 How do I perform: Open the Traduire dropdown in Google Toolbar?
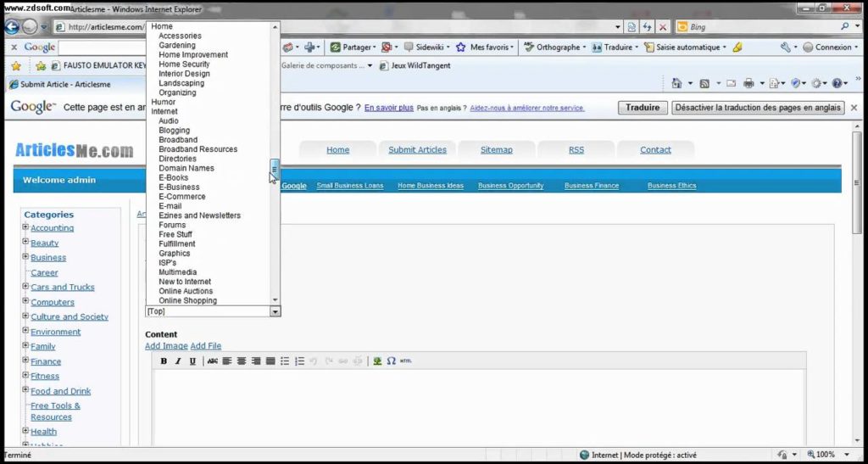(x=637, y=48)
